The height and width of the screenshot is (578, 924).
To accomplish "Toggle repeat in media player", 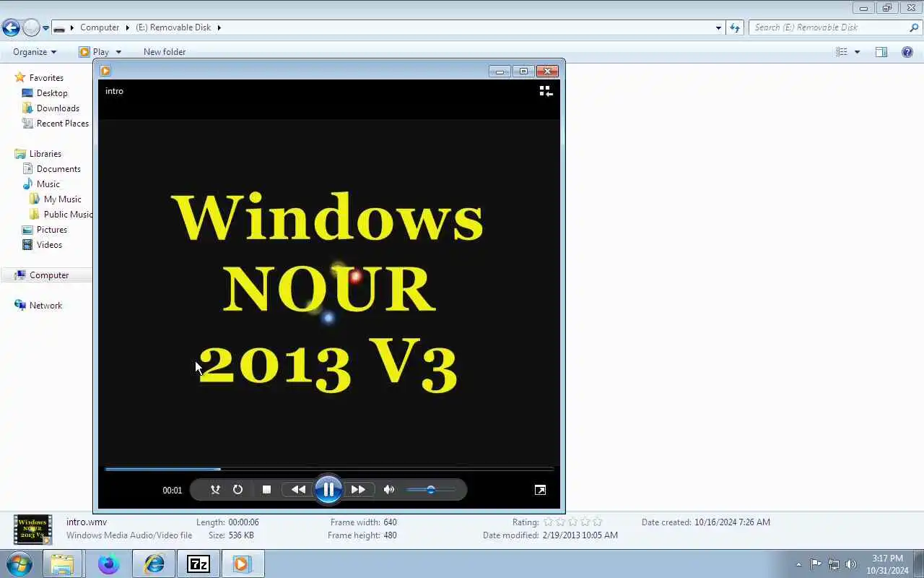I will point(237,490).
